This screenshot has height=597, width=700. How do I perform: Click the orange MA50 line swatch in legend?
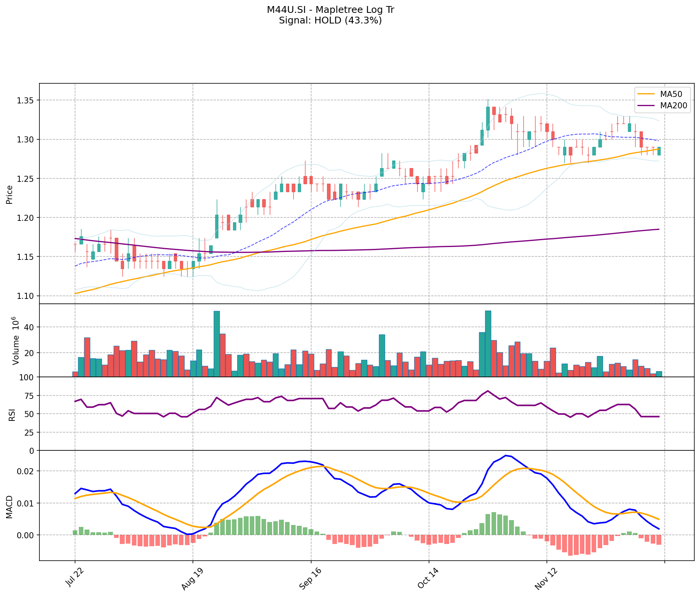[647, 94]
